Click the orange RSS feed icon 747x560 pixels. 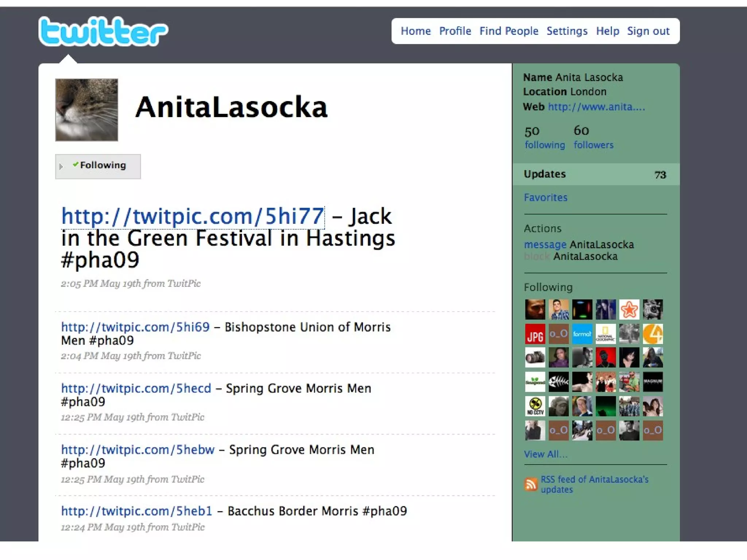coord(531,484)
